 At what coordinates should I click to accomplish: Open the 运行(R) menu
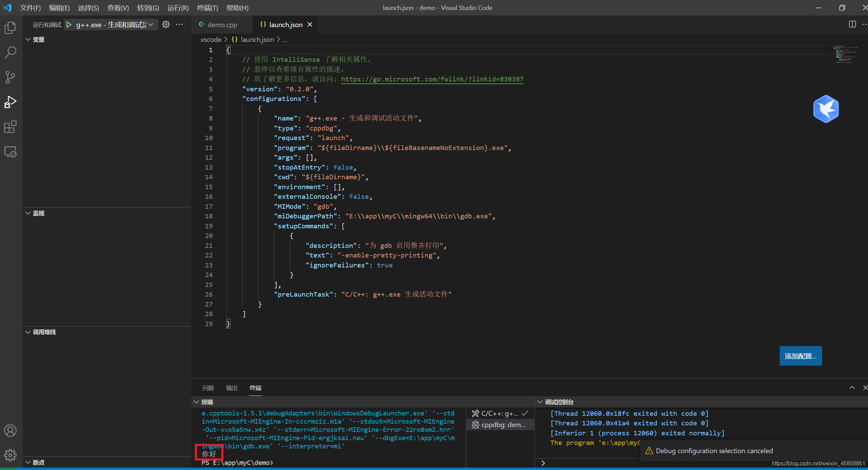tap(178, 8)
